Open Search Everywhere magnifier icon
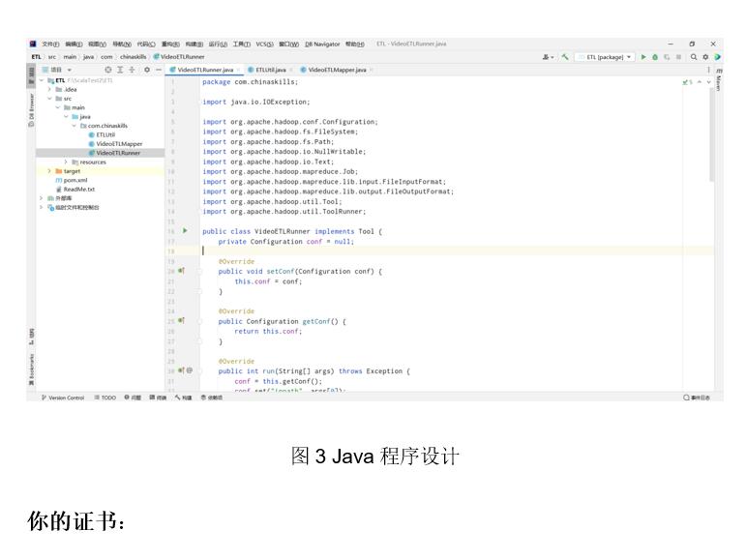 693,57
